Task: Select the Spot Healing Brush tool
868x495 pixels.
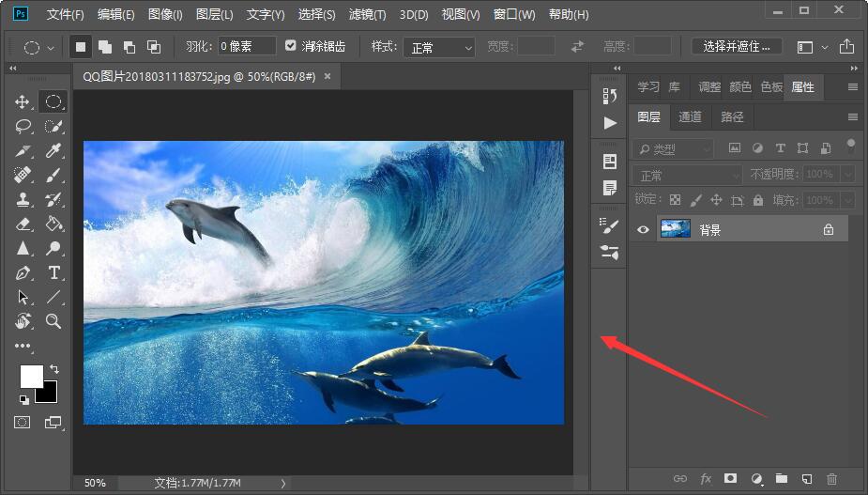Action: pyautogui.click(x=23, y=175)
